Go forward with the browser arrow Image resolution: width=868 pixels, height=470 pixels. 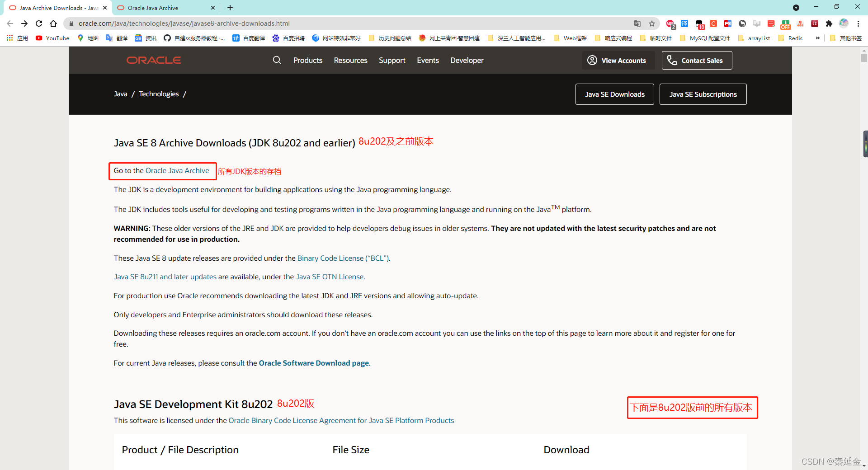tap(24, 23)
